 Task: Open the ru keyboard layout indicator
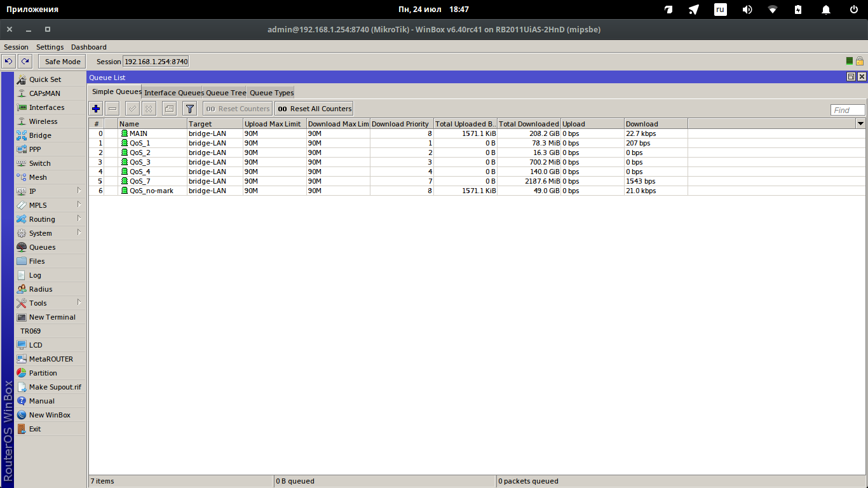coord(721,10)
